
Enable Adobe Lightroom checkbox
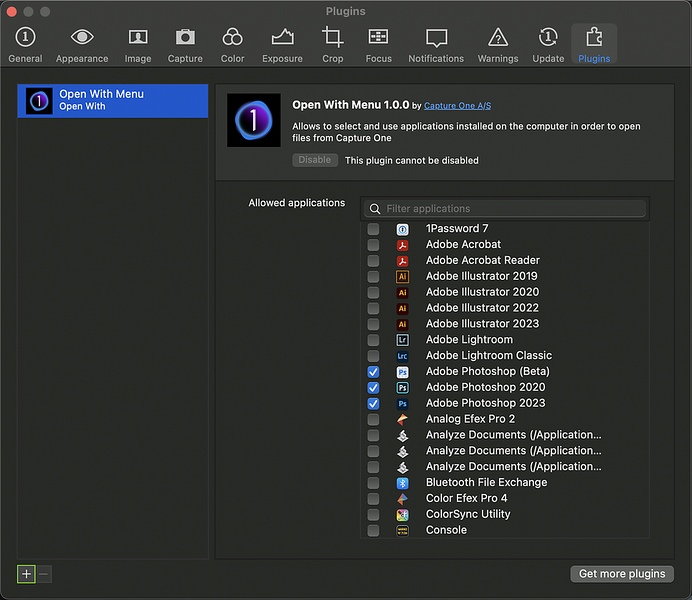373,340
